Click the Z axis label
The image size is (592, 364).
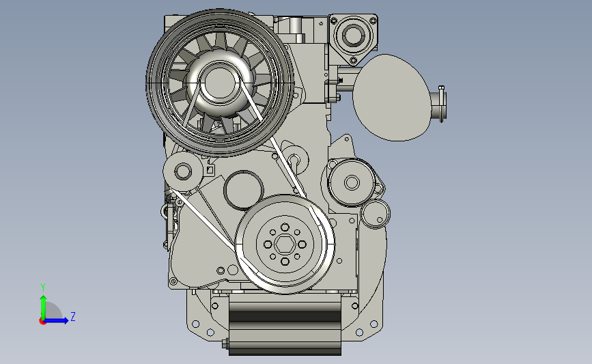coord(73,316)
